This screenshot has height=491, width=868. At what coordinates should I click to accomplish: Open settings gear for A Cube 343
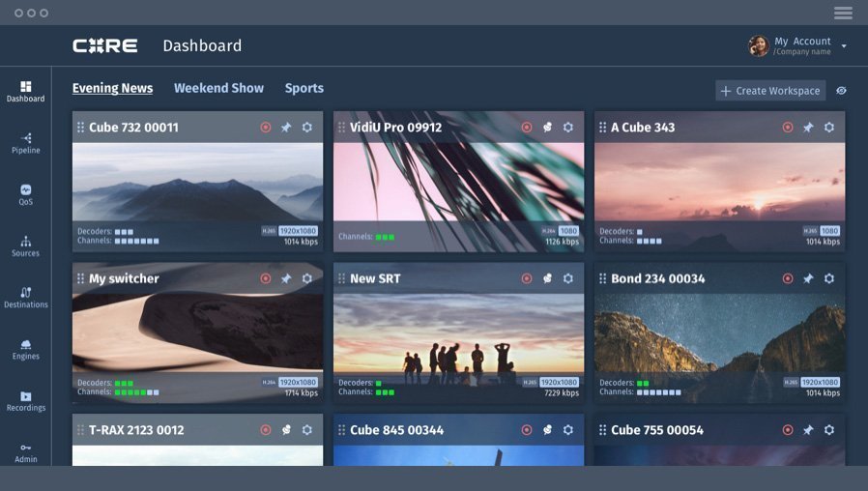(829, 128)
